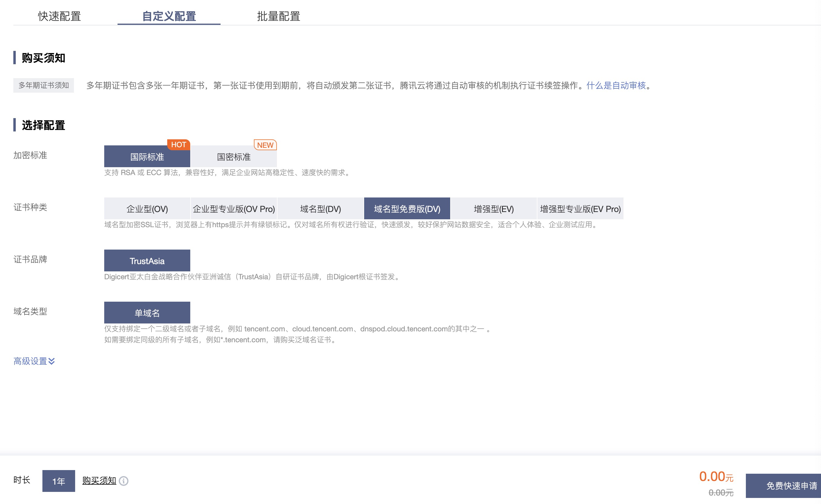The width and height of the screenshot is (821, 504).
Task: Expand 高级设置 advanced settings chevron
Action: point(52,361)
